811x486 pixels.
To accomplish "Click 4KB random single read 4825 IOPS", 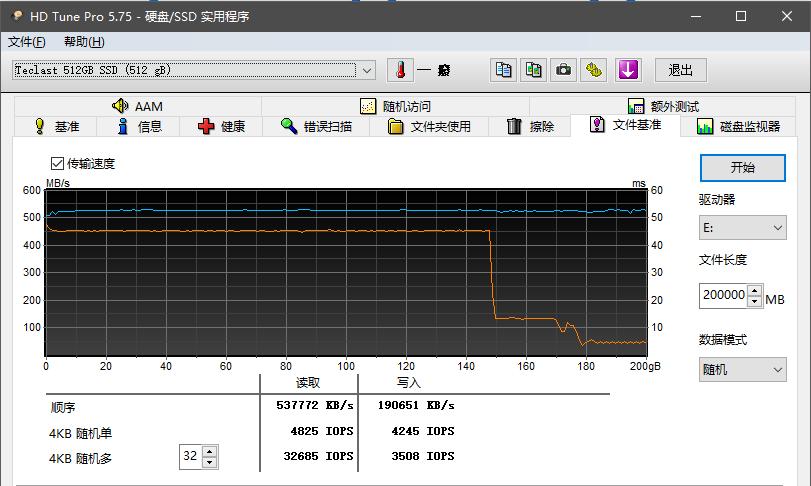I will (322, 431).
